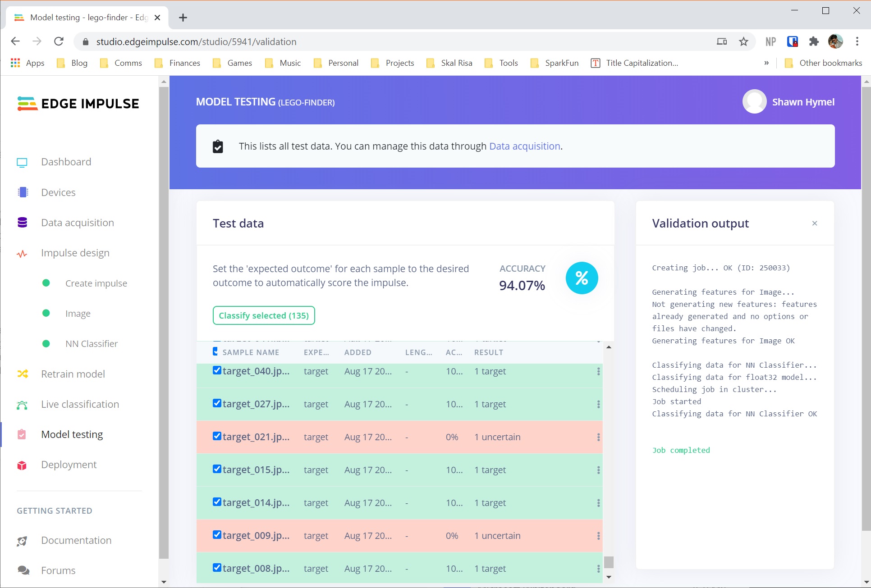Click Classify selected (135) button
871x588 pixels.
pyautogui.click(x=264, y=315)
